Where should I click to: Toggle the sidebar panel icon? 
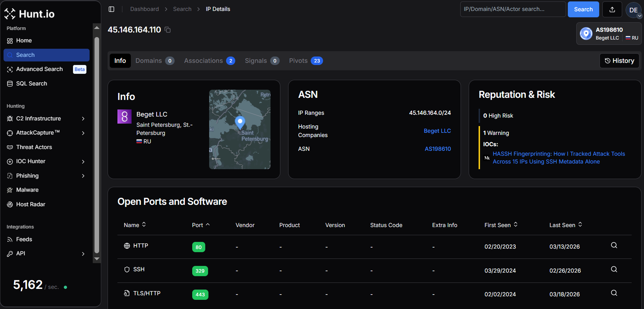pyautogui.click(x=111, y=9)
